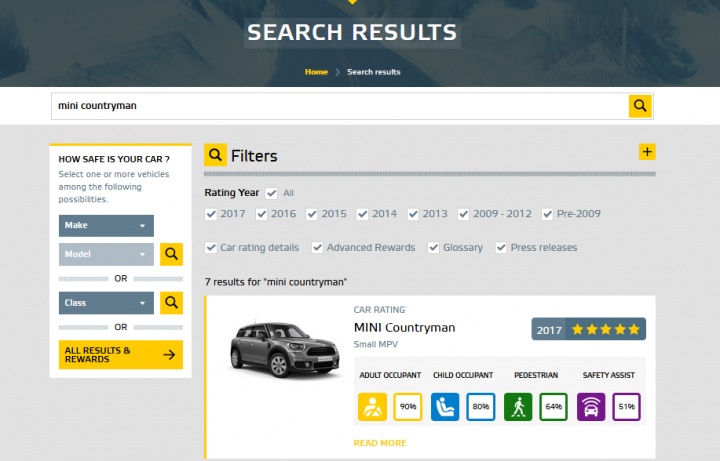The image size is (720, 461).
Task: Click the purple Safety Assist car icon
Action: (x=591, y=407)
